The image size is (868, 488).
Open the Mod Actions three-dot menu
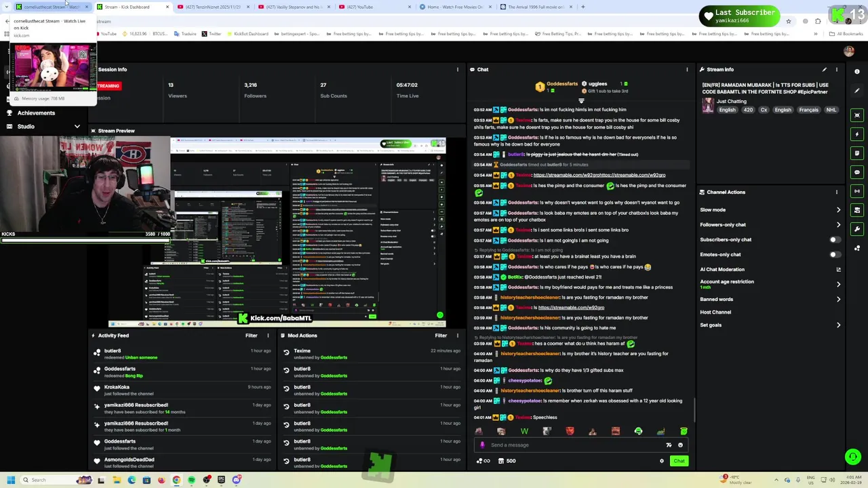pyautogui.click(x=458, y=335)
